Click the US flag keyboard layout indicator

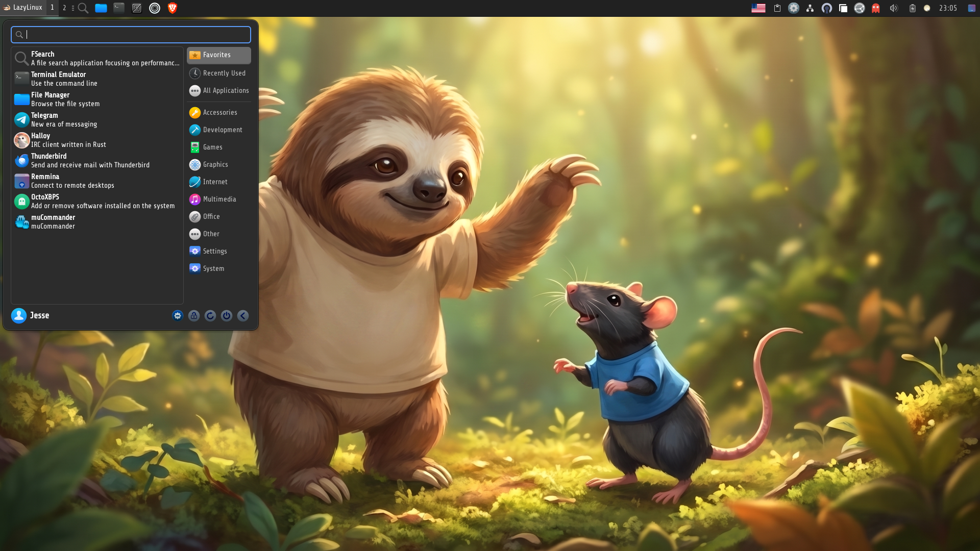coord(758,8)
